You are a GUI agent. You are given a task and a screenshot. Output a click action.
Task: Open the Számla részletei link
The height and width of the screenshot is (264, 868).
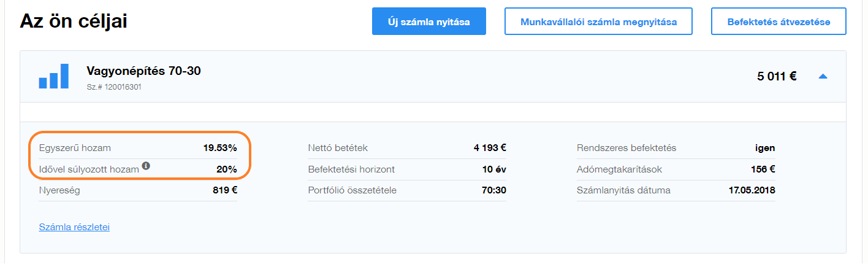(74, 227)
